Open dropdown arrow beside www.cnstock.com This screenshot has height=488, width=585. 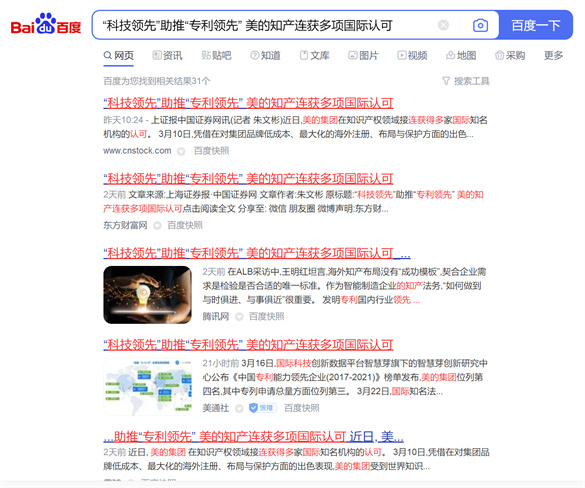(x=181, y=151)
